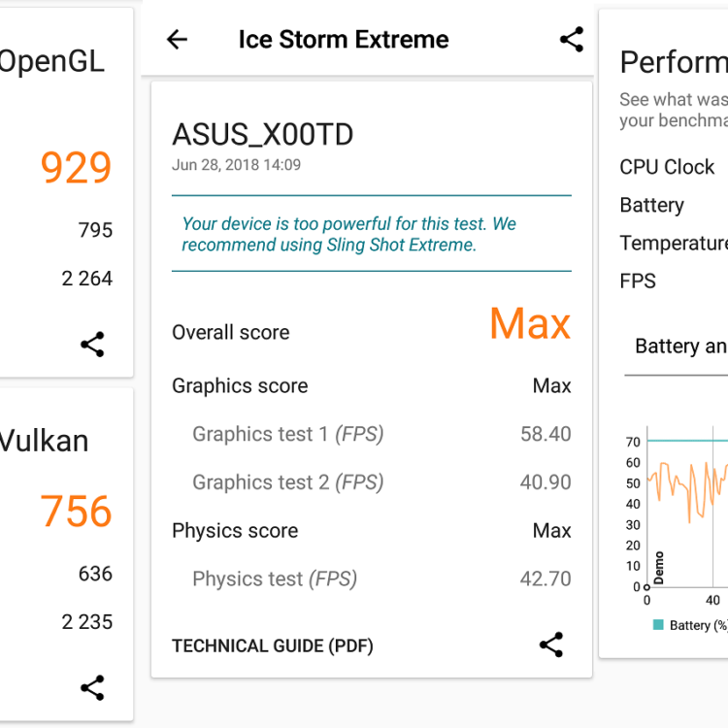Open the TECHNICAL GUIDE (PDF) link
728x728 pixels.
(x=273, y=646)
